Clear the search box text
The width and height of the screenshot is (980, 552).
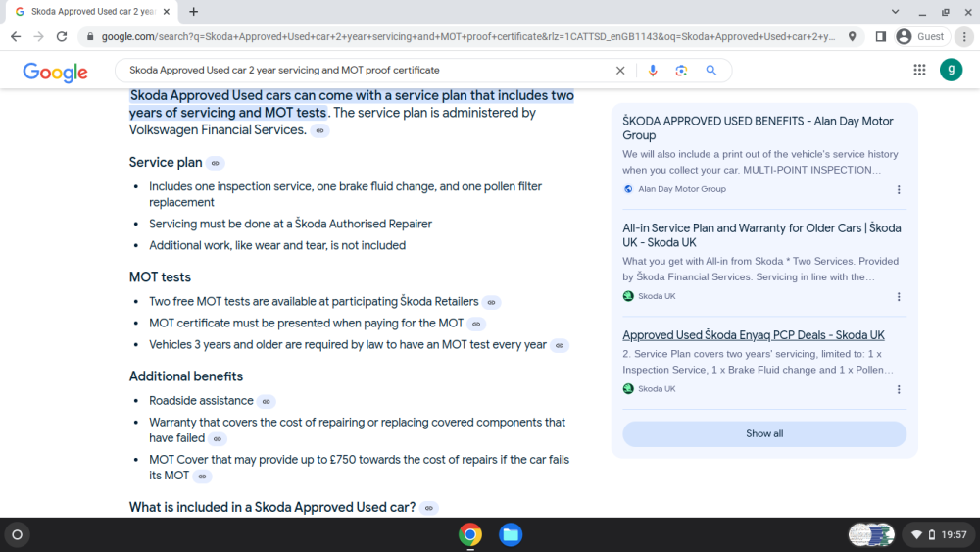coord(620,70)
